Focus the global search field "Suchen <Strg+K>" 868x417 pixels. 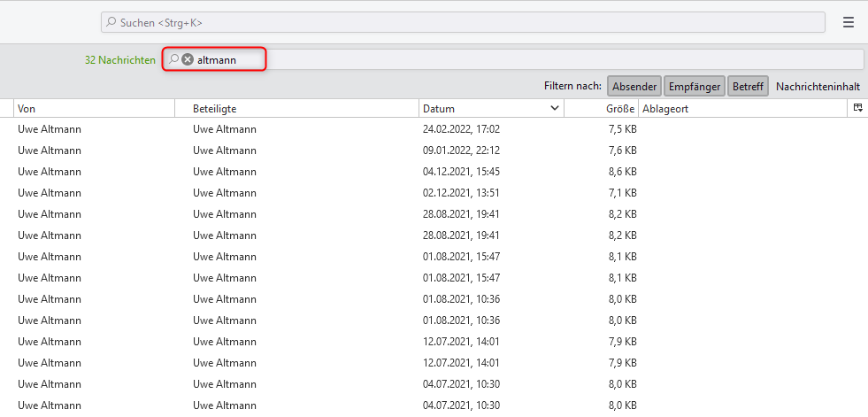pos(463,23)
